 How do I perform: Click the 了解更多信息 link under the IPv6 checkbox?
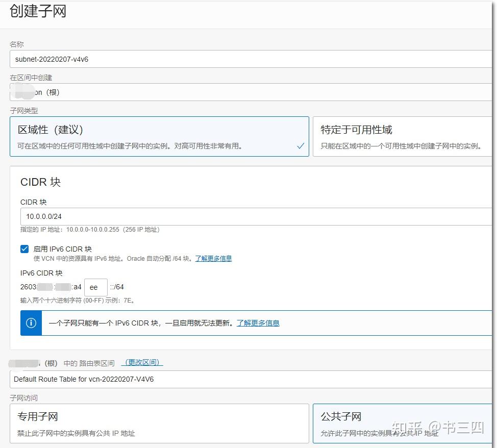[x=213, y=259]
